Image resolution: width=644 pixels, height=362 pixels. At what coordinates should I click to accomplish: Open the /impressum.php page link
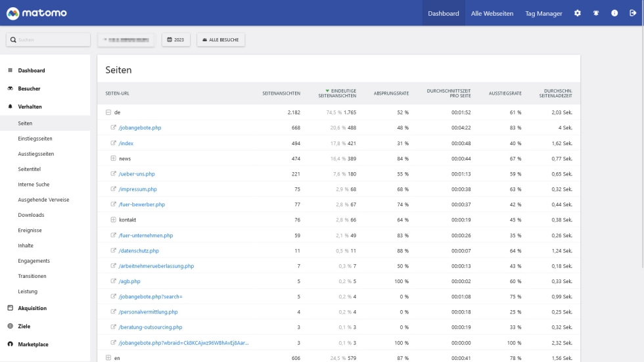click(138, 189)
